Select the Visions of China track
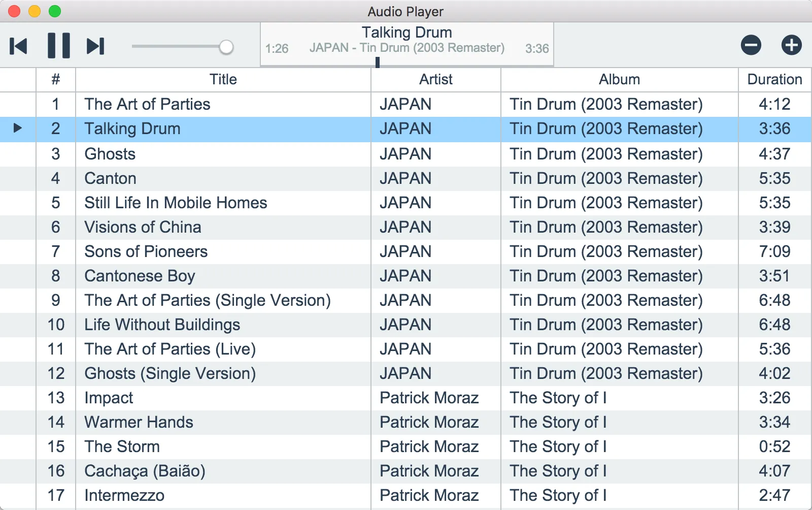 pos(143,227)
